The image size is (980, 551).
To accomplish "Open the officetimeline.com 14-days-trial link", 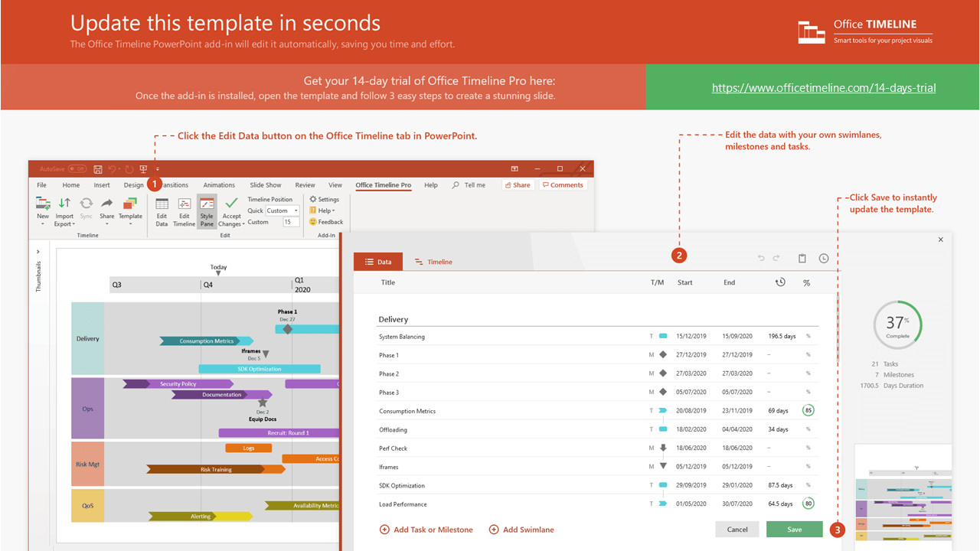I will click(823, 88).
